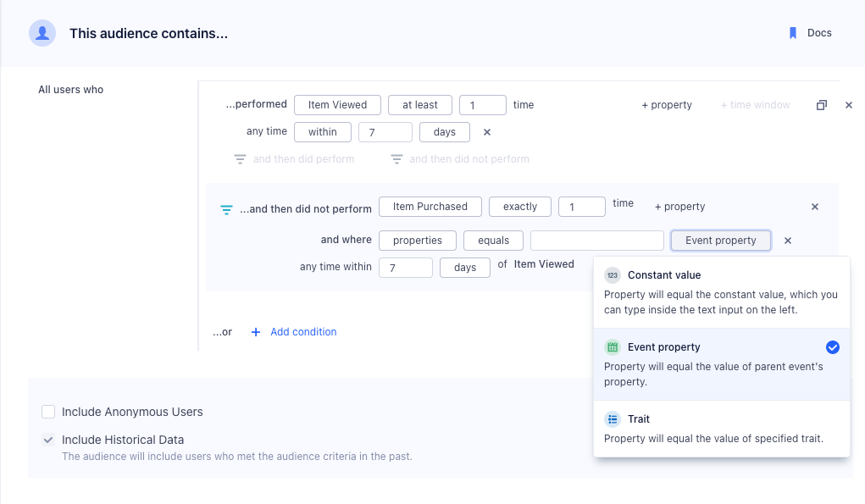This screenshot has width=865, height=504.
Task: Click the audience avatar icon in the header
Action: pos(42,33)
